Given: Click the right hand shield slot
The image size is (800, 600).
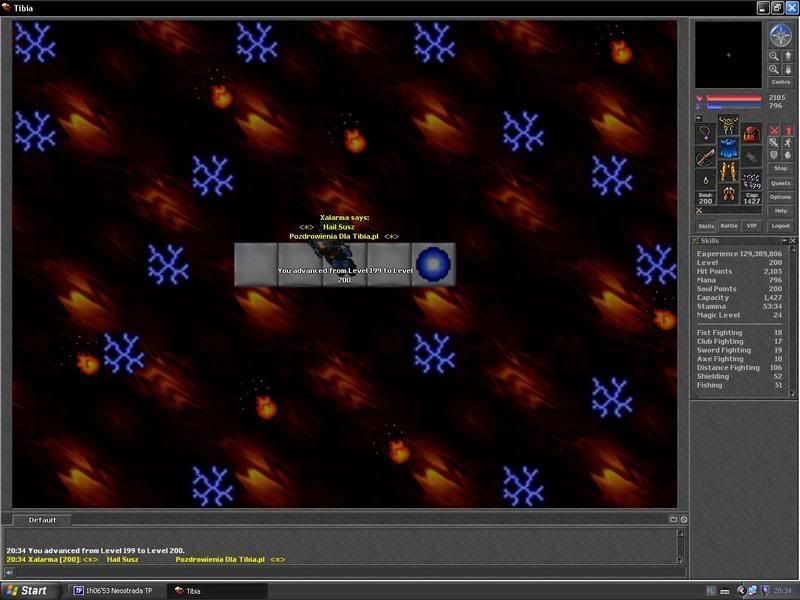Looking at the screenshot, I should tap(752, 157).
